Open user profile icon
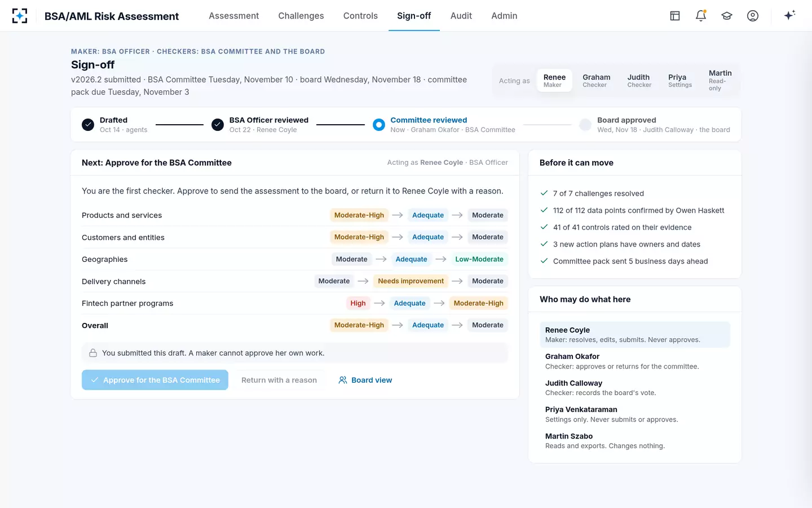812x508 pixels. point(753,16)
